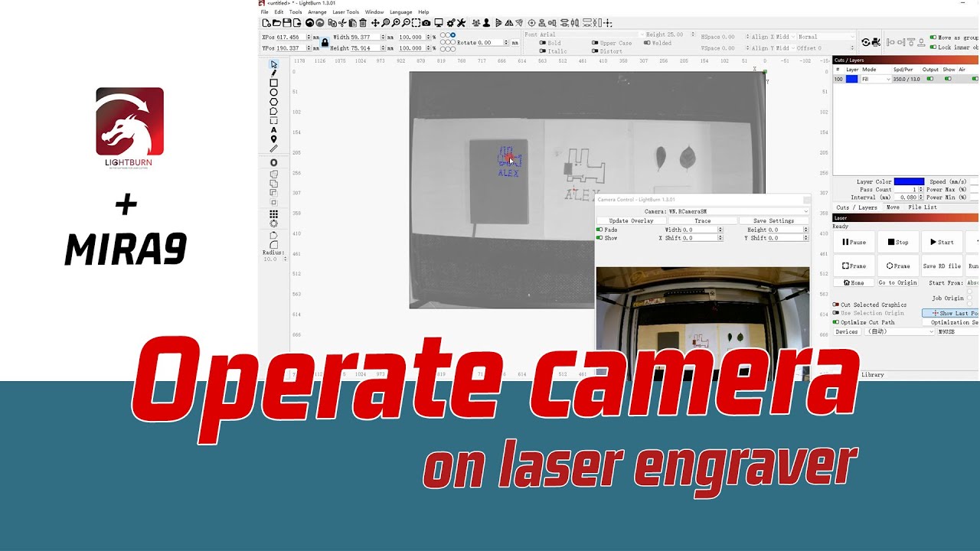Switch to the File List tab
980x551 pixels.
click(923, 207)
